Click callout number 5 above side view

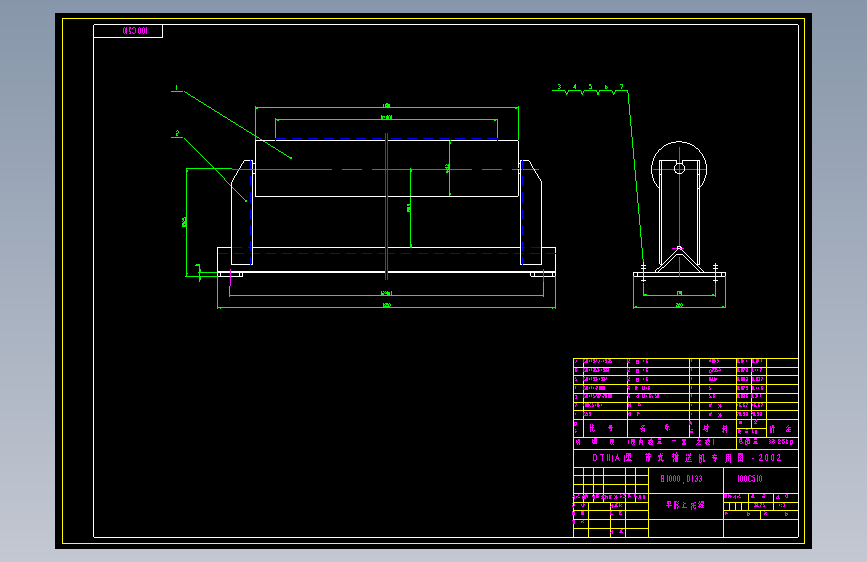click(x=590, y=87)
